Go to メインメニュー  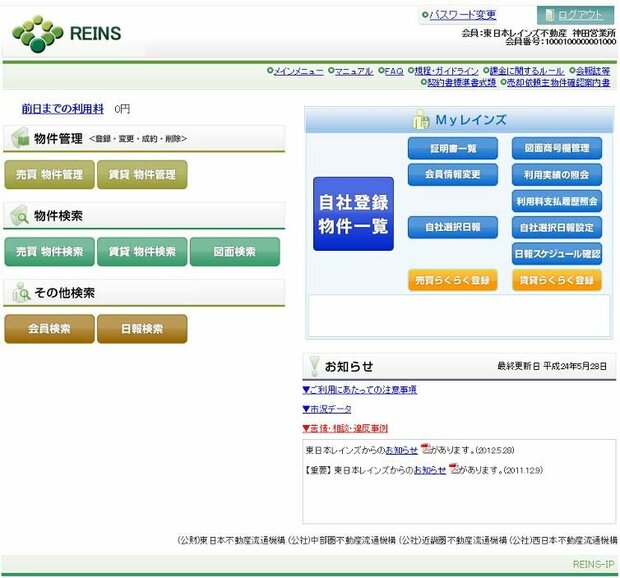[299, 71]
